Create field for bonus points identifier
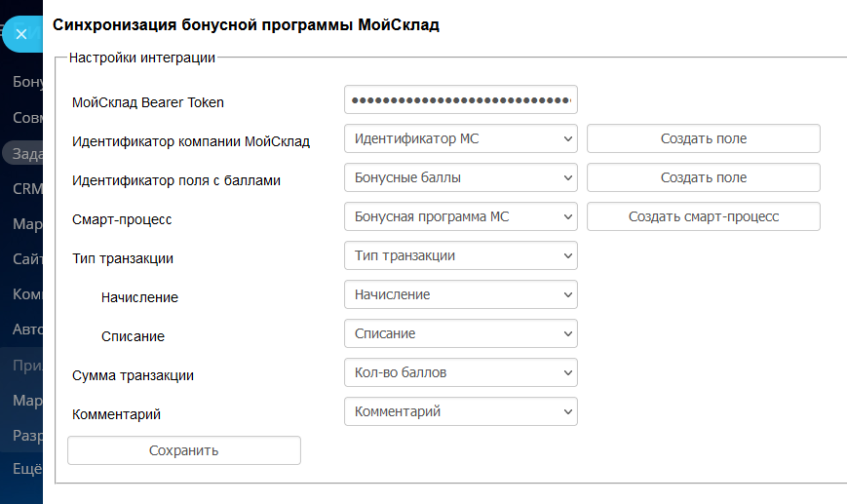 [703, 177]
